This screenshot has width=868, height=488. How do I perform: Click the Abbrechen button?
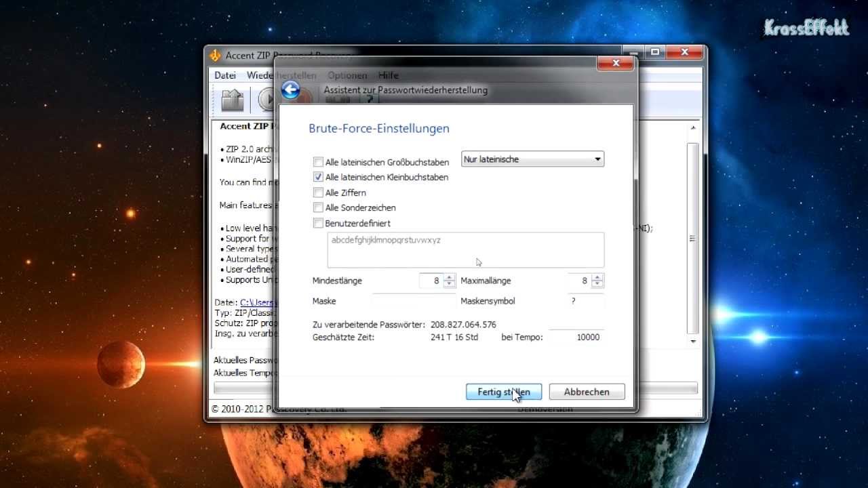[x=587, y=392]
